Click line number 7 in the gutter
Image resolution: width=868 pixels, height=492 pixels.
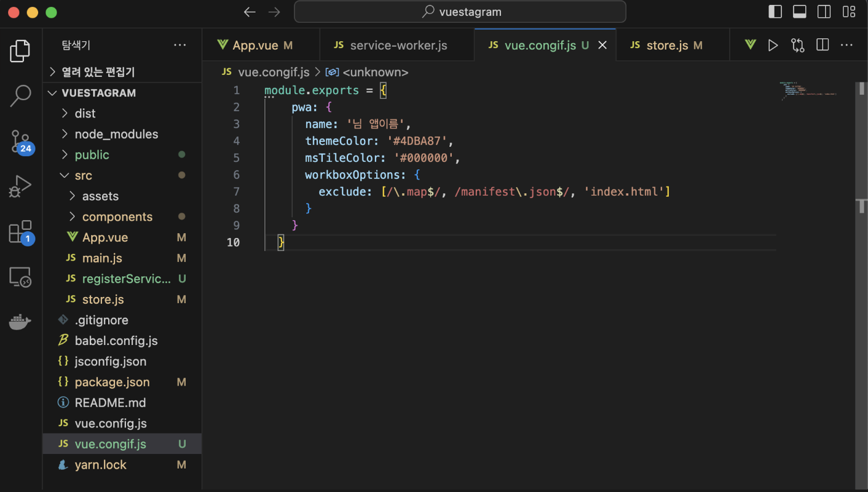click(237, 192)
